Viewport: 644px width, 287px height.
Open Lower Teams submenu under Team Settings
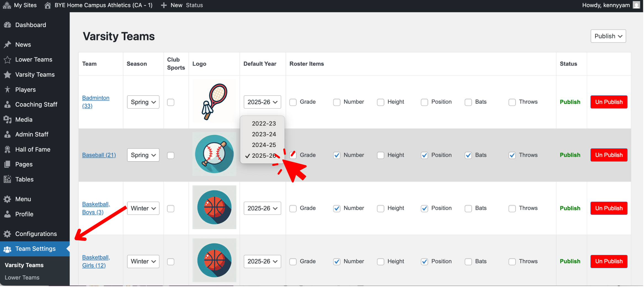[x=22, y=278]
